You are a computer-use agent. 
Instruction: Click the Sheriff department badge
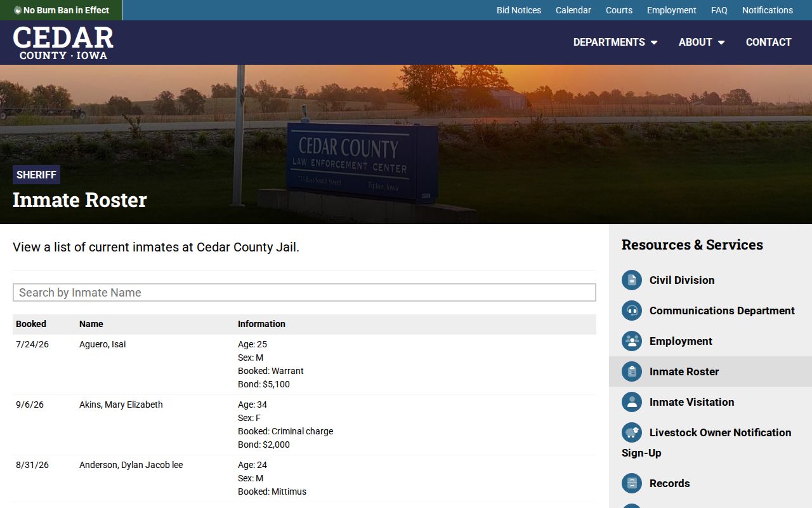pos(36,175)
